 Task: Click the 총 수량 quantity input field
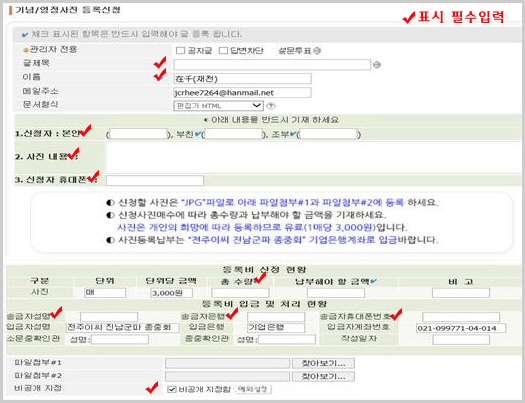tap(240, 293)
